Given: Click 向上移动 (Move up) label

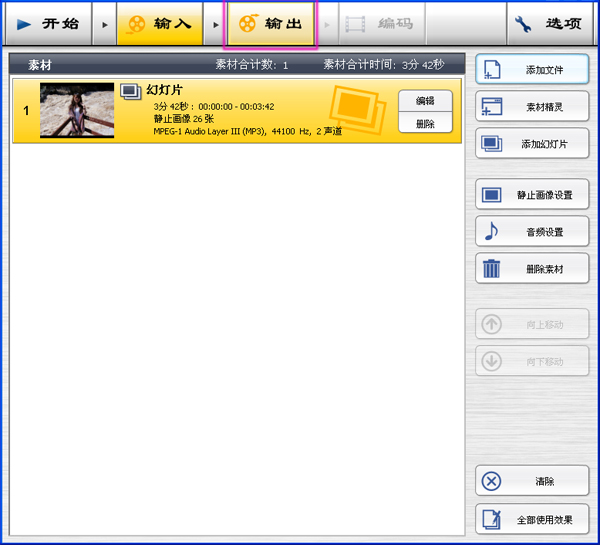Looking at the screenshot, I should [545, 325].
